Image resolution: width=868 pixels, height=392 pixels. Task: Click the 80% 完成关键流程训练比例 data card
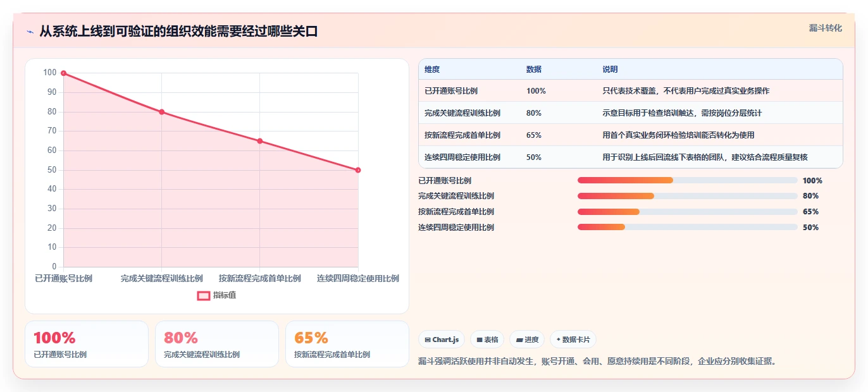217,344
